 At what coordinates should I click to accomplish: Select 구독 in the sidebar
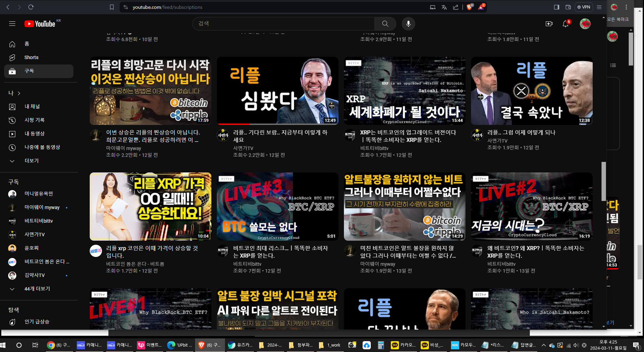tap(39, 71)
